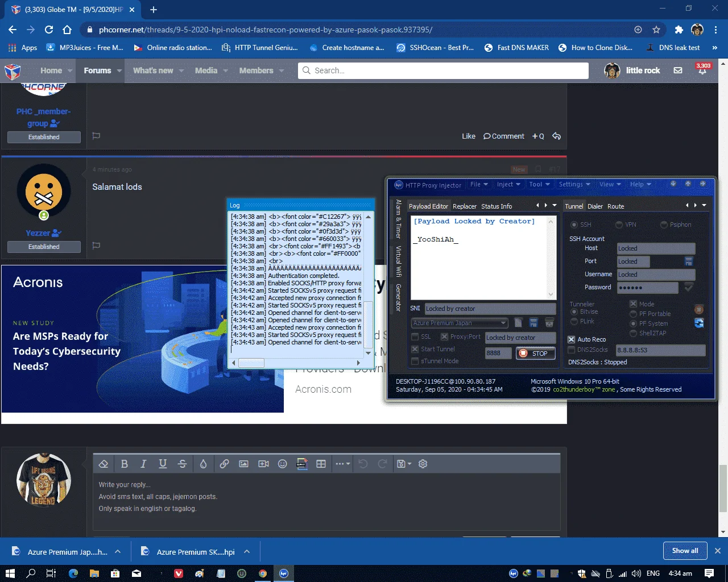Viewport: 728px width, 582px height.
Task: Toggle bold in the reply editor
Action: [125, 464]
